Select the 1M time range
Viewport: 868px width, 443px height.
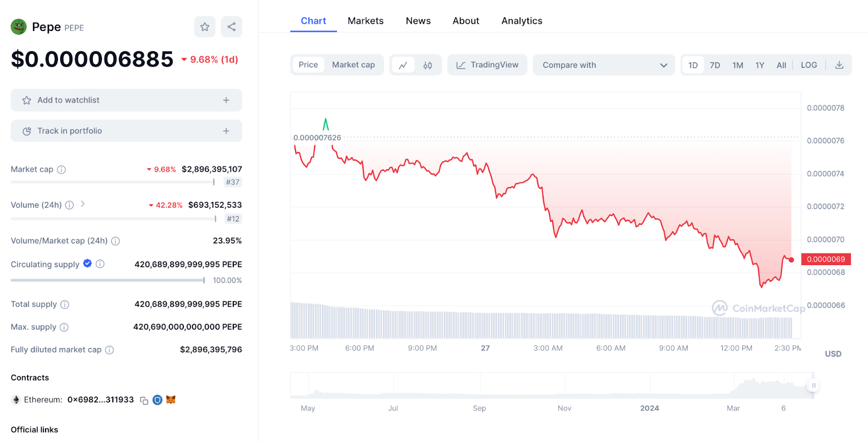(738, 65)
